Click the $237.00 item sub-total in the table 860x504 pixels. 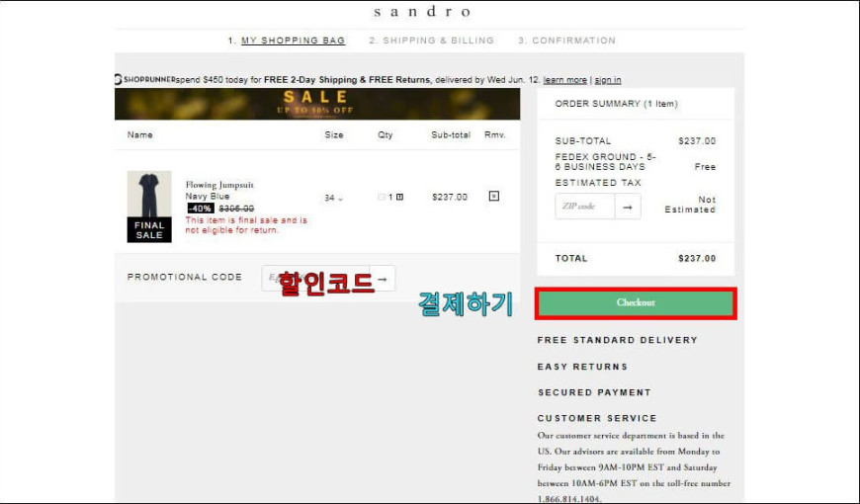(x=450, y=197)
